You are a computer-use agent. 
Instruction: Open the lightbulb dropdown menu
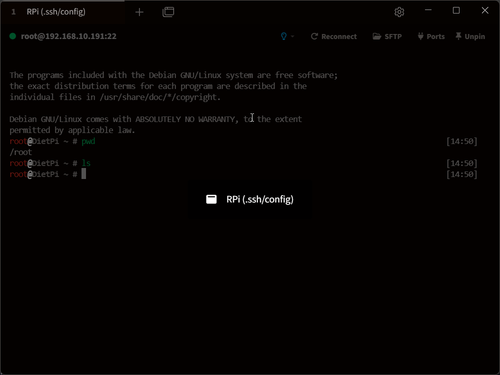point(287,36)
